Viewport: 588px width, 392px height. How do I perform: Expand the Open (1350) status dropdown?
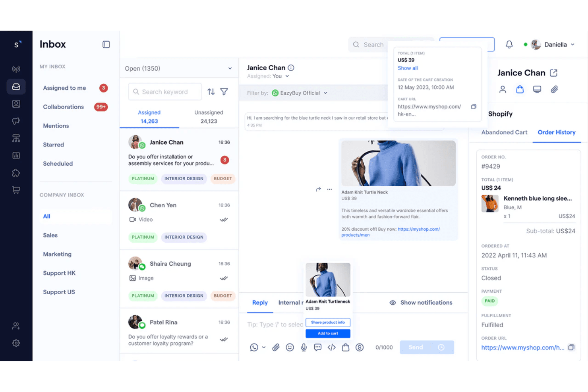179,68
